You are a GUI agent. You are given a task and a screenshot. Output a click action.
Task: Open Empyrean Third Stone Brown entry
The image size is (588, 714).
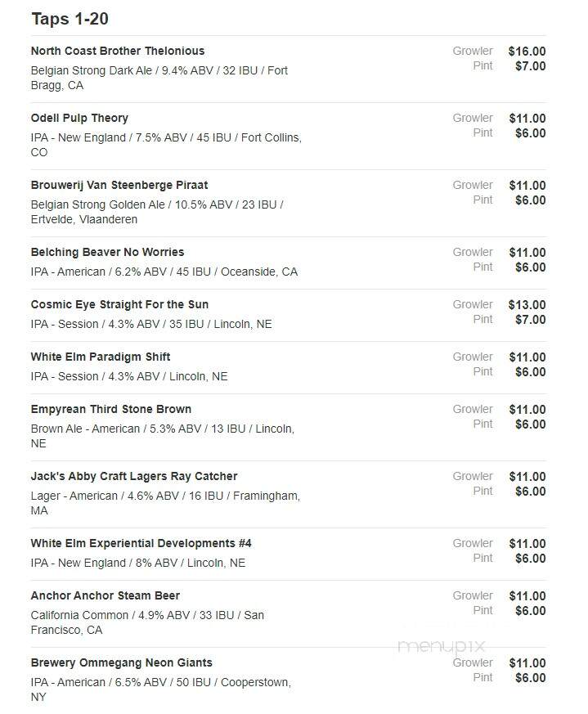pyautogui.click(x=110, y=409)
